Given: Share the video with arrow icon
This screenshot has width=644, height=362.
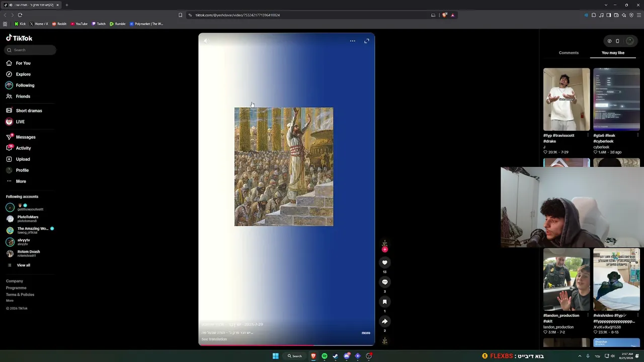Looking at the screenshot, I should [x=385, y=321].
